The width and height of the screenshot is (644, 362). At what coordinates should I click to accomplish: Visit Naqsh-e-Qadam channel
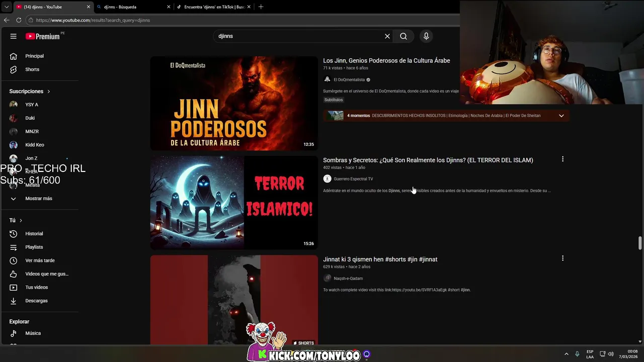[x=348, y=279]
